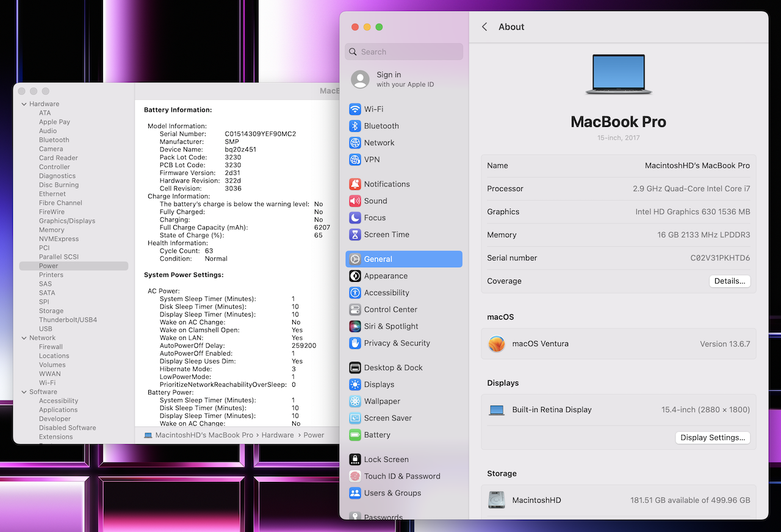
Task: Select Thunderbolt/USB4 in System Information
Action: click(68, 320)
